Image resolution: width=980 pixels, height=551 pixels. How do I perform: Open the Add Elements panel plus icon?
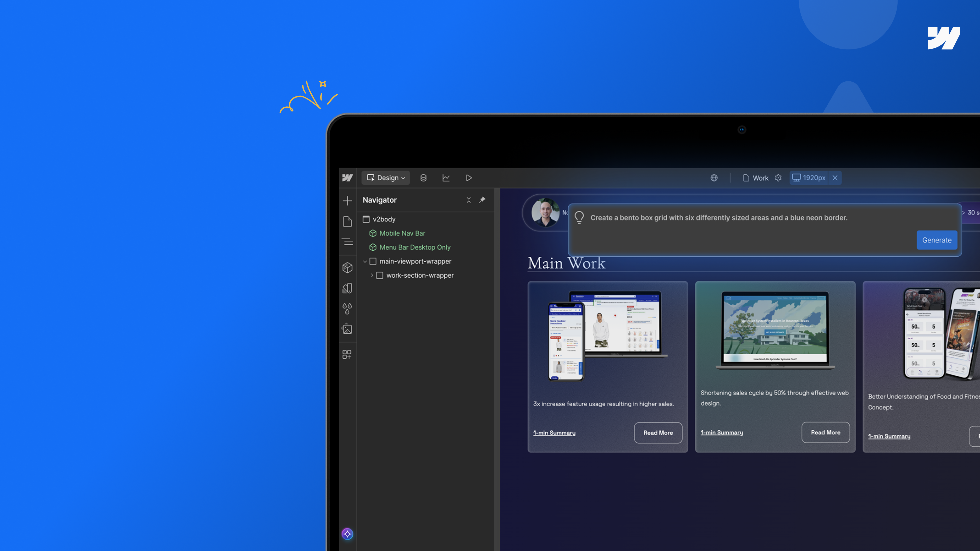347,201
